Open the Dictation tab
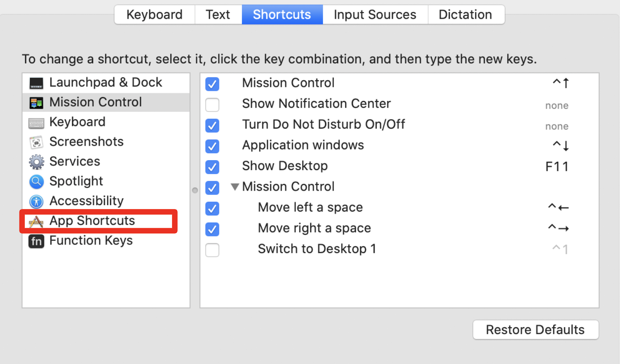This screenshot has height=364, width=620. [x=465, y=15]
